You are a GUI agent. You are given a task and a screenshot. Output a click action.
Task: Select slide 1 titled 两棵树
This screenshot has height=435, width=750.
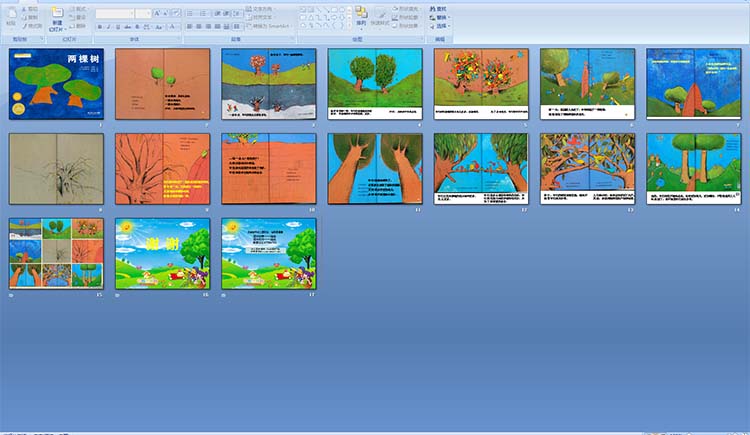click(x=56, y=84)
